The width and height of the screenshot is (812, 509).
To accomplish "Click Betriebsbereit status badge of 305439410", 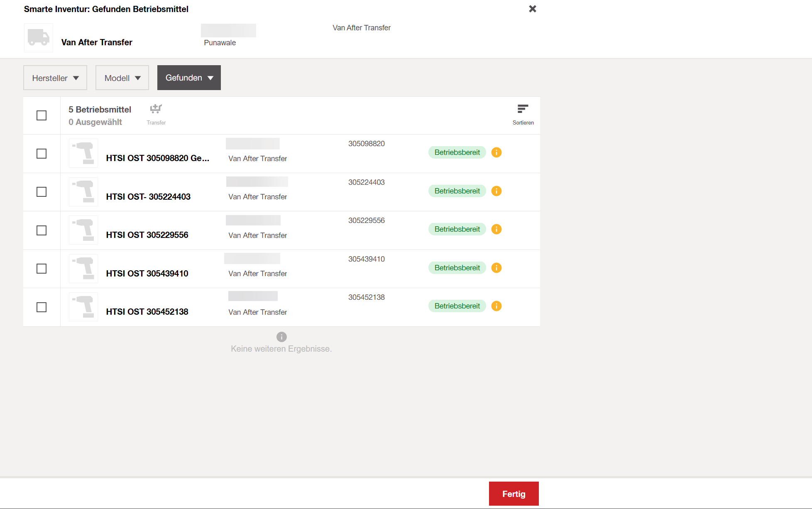I will coord(457,268).
